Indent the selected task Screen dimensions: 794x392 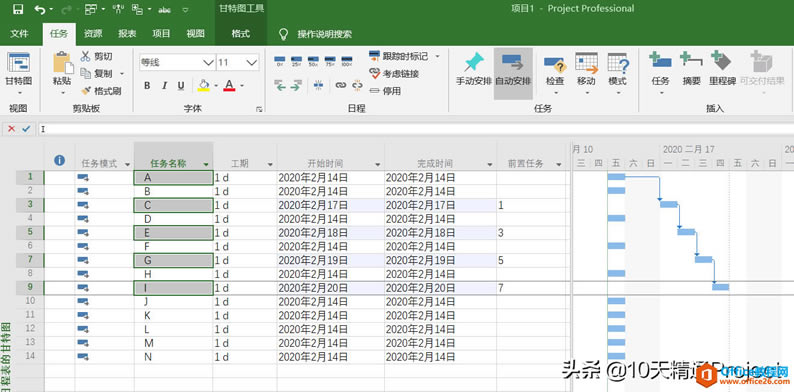click(x=296, y=86)
